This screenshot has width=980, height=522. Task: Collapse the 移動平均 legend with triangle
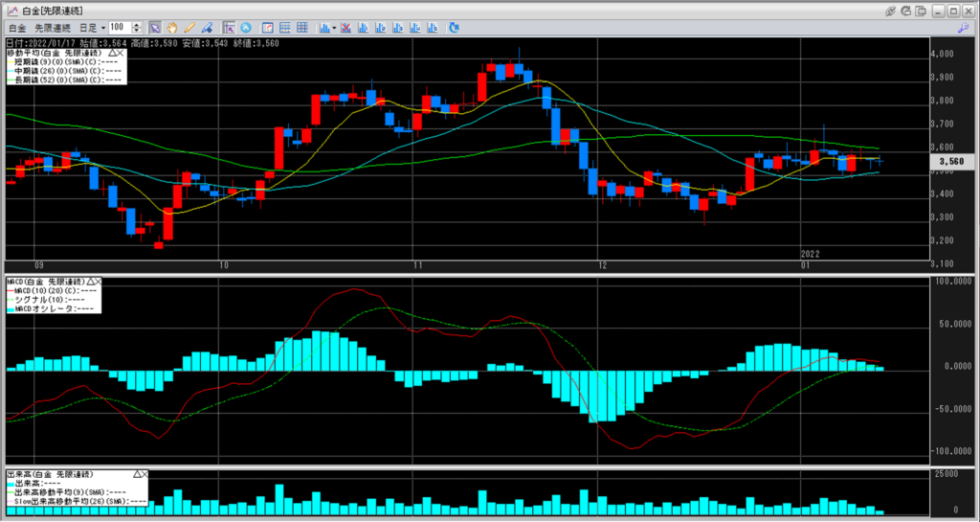115,53
